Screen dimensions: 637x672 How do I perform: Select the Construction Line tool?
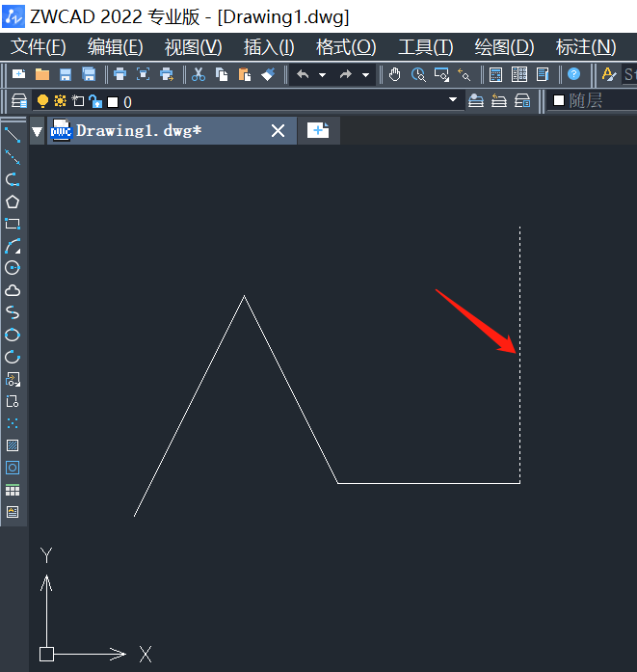point(13,157)
